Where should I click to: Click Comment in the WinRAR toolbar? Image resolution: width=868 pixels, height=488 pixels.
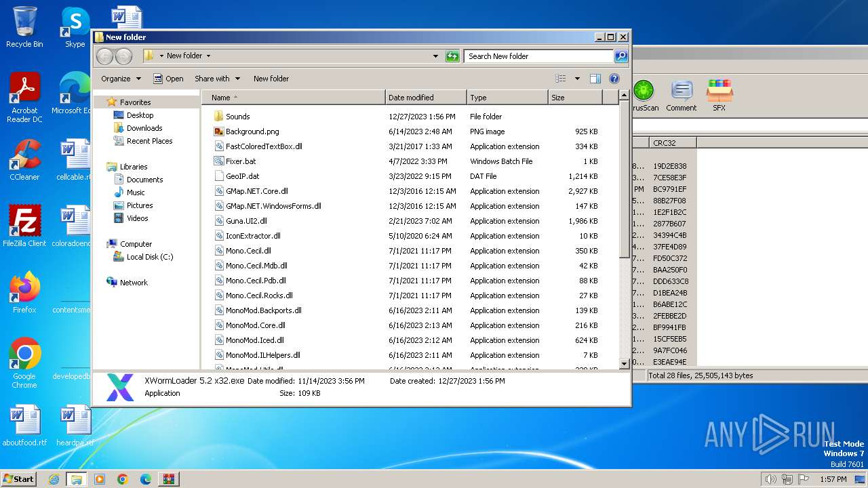pyautogui.click(x=682, y=95)
